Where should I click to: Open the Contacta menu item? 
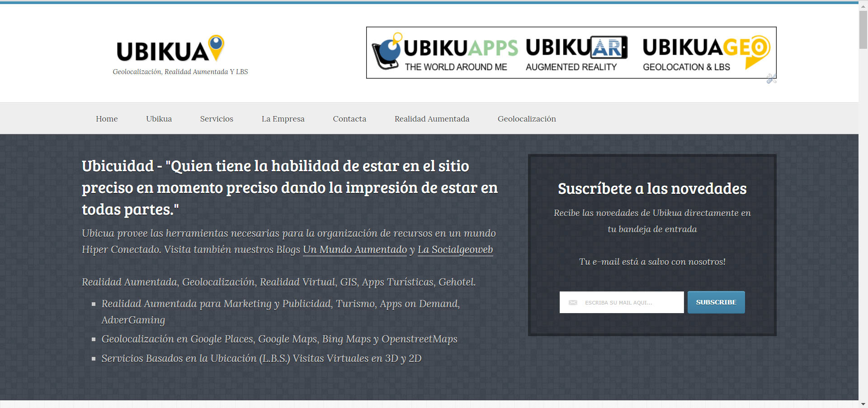pyautogui.click(x=349, y=119)
